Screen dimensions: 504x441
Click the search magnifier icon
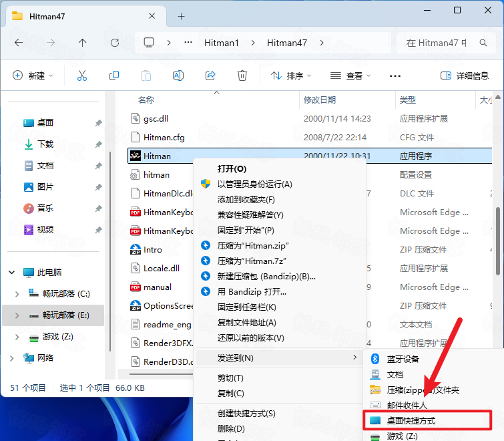483,43
